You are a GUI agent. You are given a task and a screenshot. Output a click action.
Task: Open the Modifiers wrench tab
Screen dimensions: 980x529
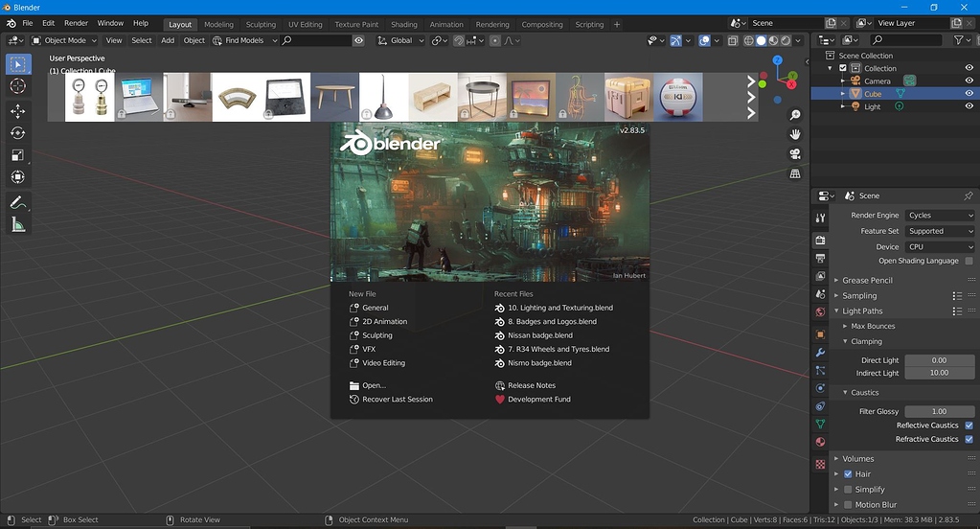(x=820, y=353)
